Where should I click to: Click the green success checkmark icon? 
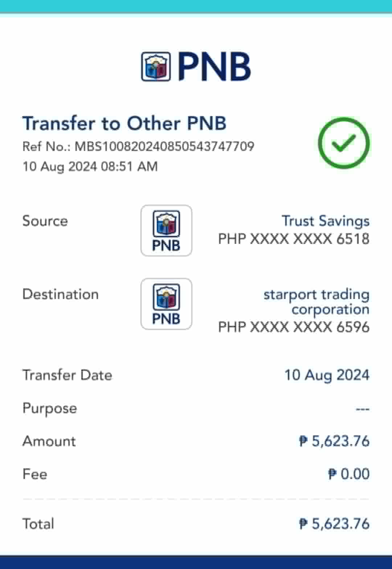tap(343, 143)
